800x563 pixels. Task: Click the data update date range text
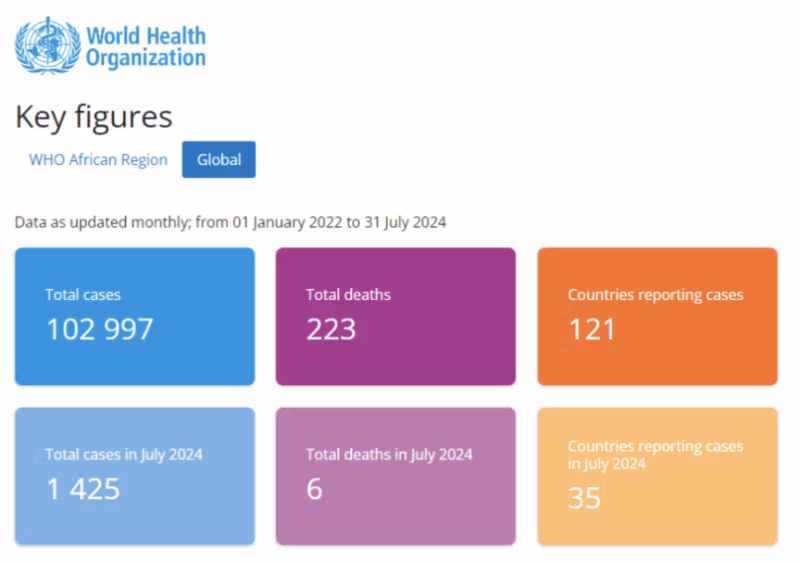[230, 222]
